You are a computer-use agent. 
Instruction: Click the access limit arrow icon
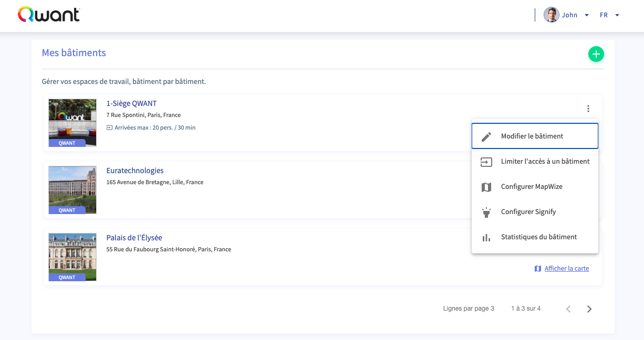tap(486, 162)
